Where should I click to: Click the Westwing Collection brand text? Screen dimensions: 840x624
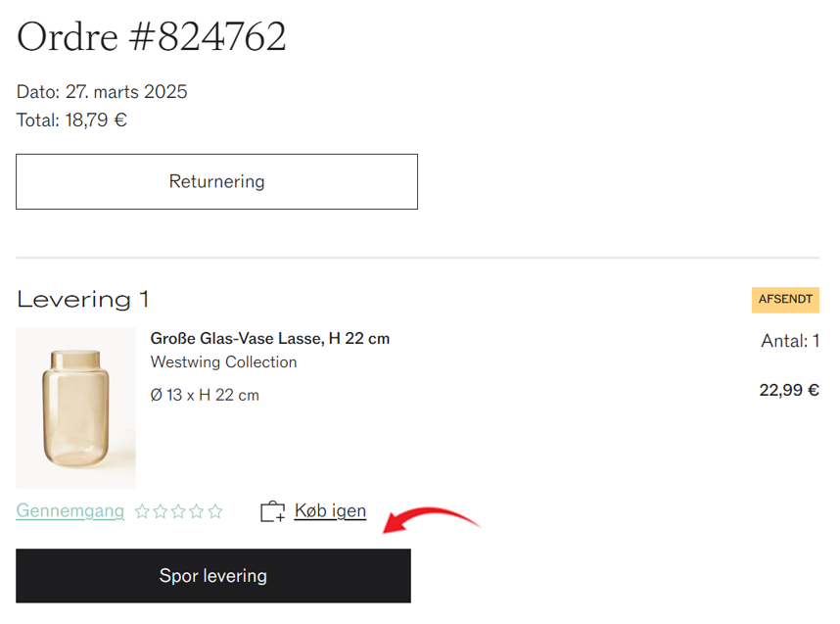tap(223, 361)
